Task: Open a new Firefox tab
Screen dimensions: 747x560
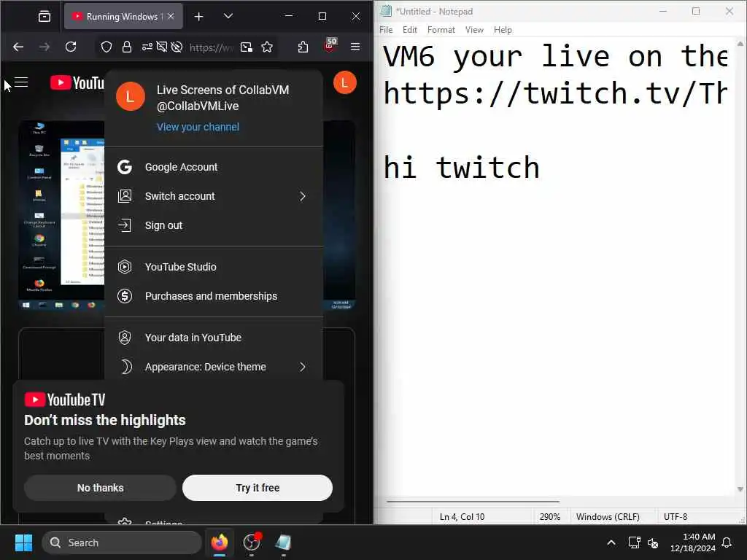Action: pos(198,17)
